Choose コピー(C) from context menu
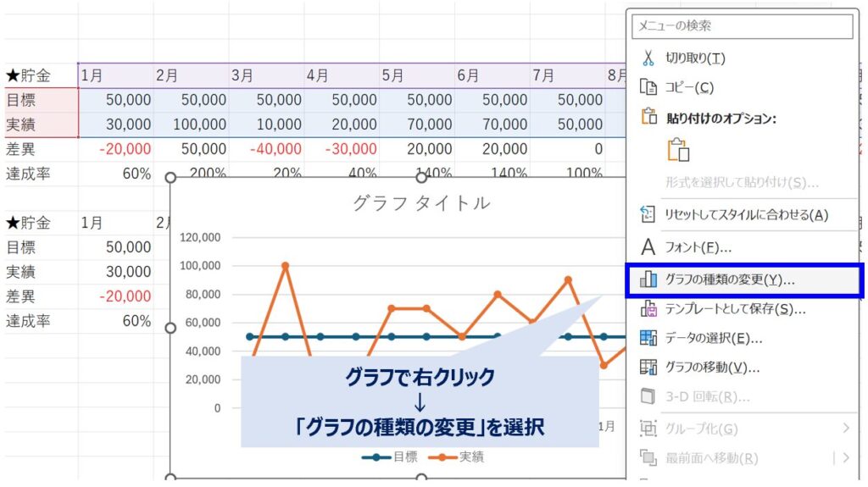868x487 pixels. pos(689,87)
